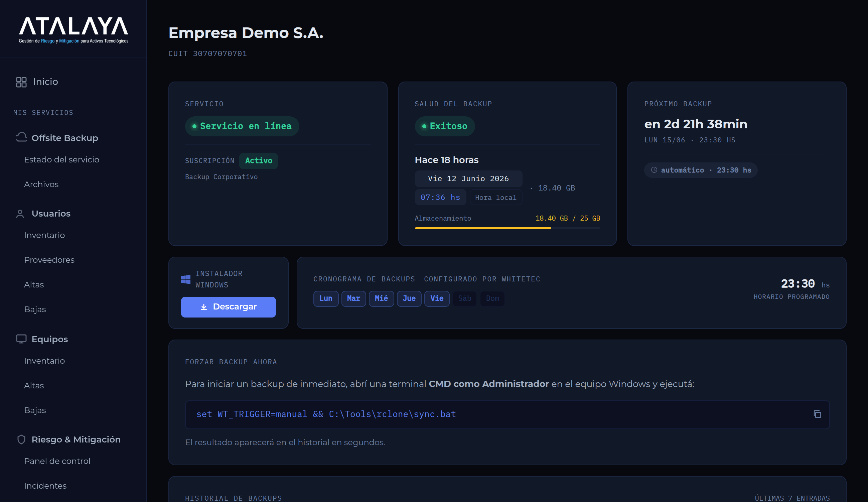868x502 pixels.
Task: Toggle Mié in backup schedule
Action: point(381,299)
